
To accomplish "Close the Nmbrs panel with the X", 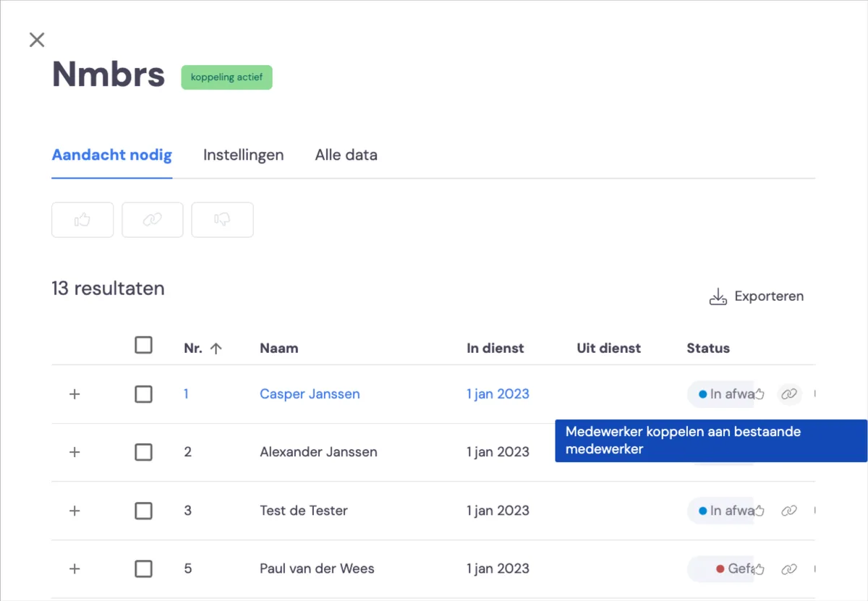I will [x=37, y=40].
